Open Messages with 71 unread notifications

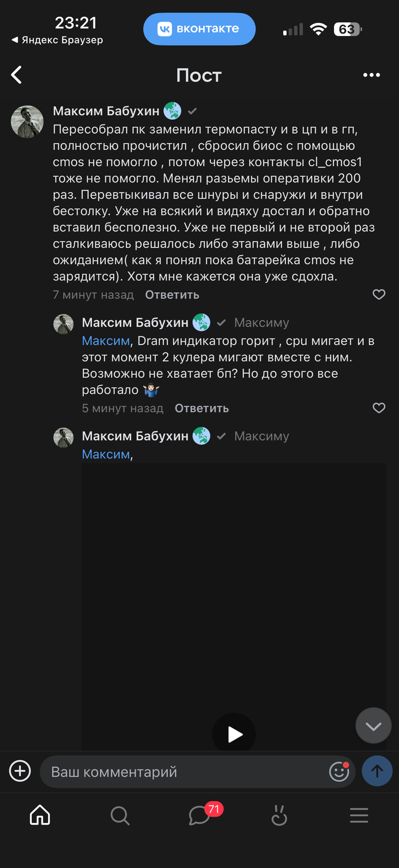coord(199,815)
